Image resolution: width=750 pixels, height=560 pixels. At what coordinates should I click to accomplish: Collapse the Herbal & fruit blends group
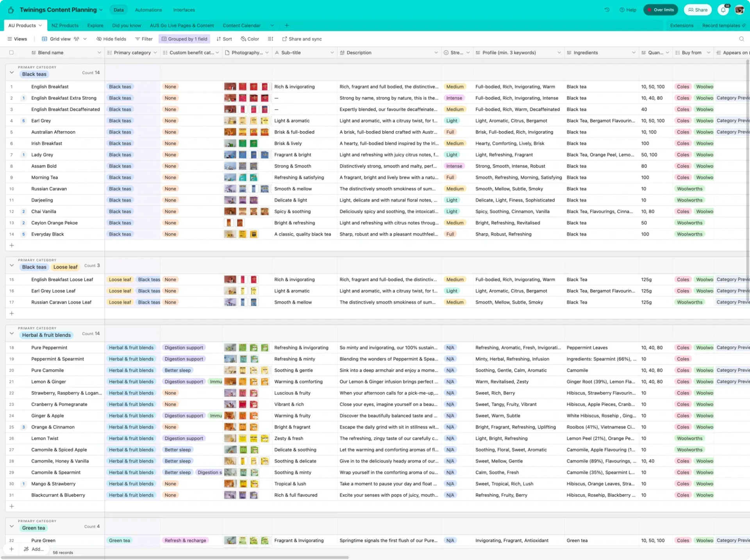(12, 334)
